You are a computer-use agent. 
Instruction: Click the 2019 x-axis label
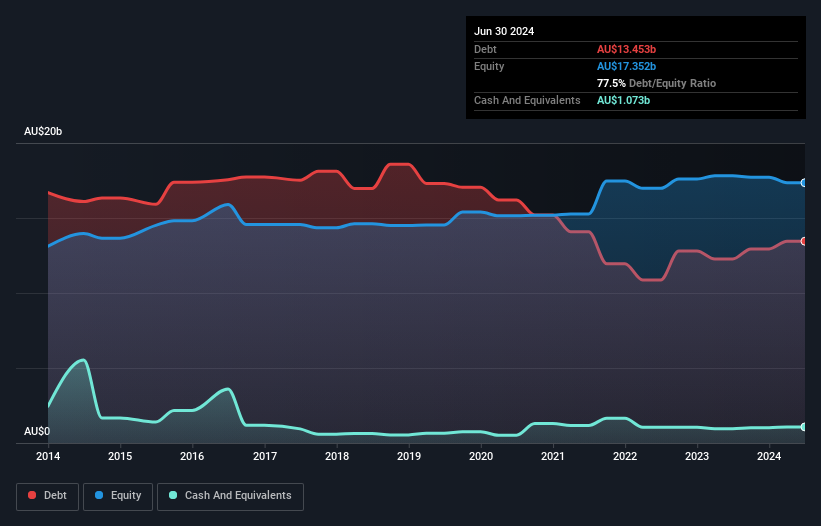pyautogui.click(x=409, y=456)
